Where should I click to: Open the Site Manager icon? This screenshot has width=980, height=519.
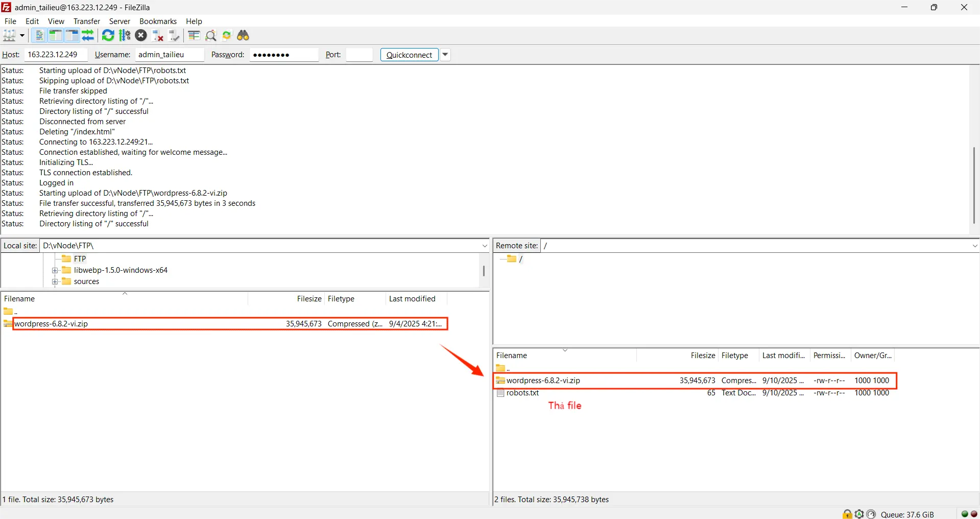click(x=9, y=35)
